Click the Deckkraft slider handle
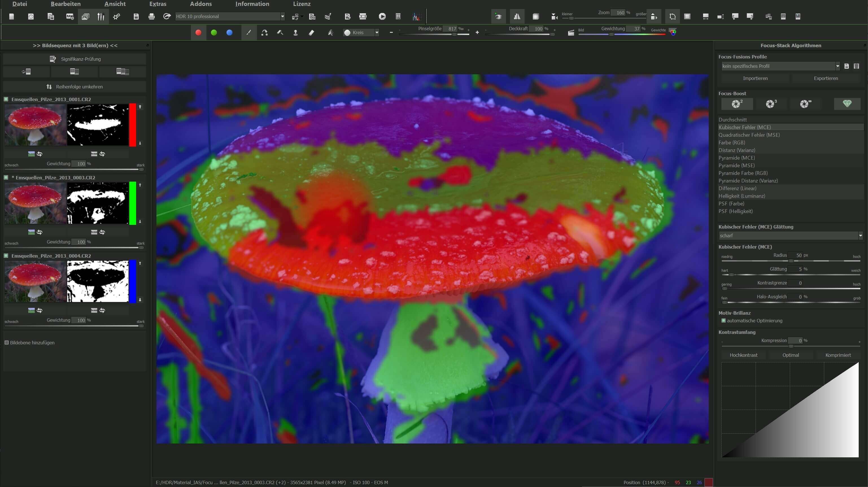The image size is (868, 487). click(x=552, y=34)
